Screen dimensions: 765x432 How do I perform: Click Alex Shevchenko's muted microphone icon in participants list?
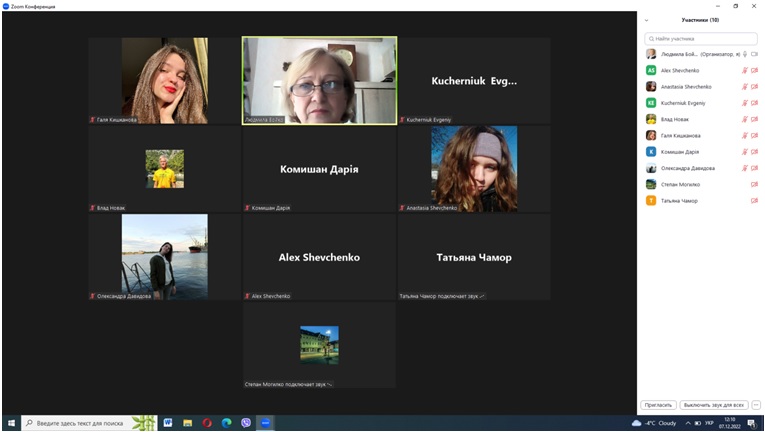pyautogui.click(x=745, y=70)
